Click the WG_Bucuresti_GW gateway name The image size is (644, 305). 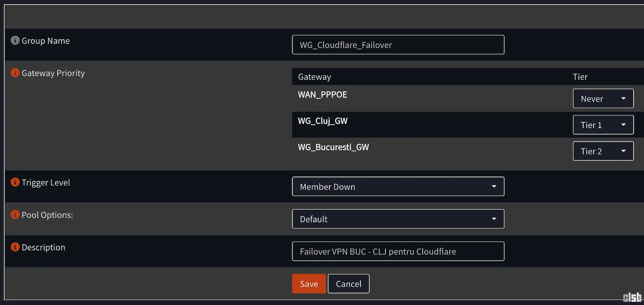(333, 147)
